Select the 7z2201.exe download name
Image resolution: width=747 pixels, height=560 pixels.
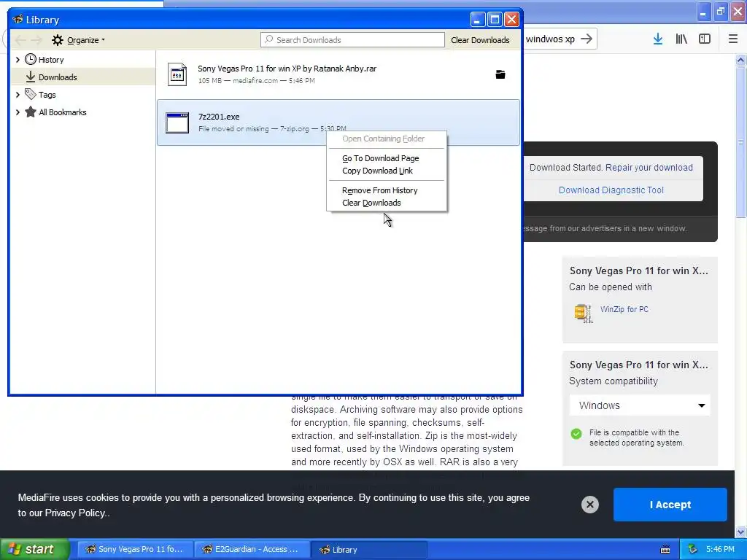point(219,117)
